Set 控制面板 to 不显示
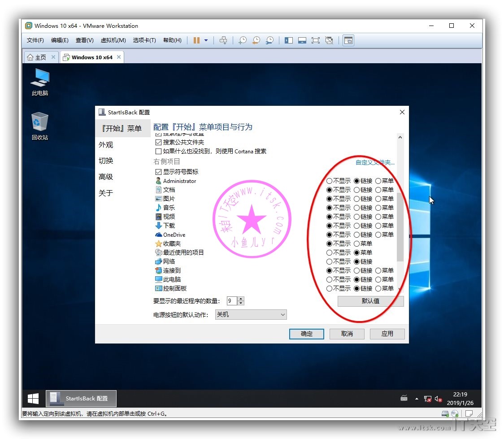This screenshot has height=439, width=504. [329, 289]
